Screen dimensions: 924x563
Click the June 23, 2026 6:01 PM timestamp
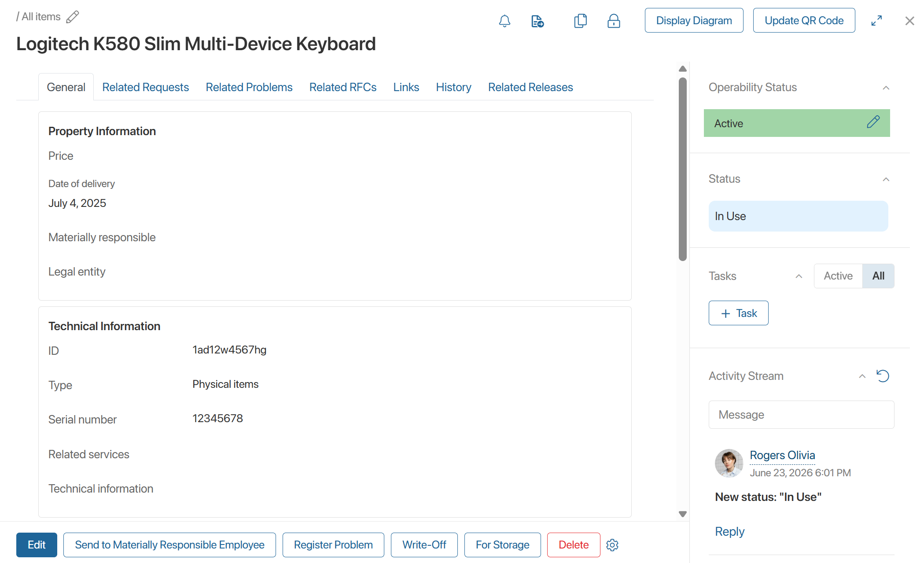click(800, 473)
